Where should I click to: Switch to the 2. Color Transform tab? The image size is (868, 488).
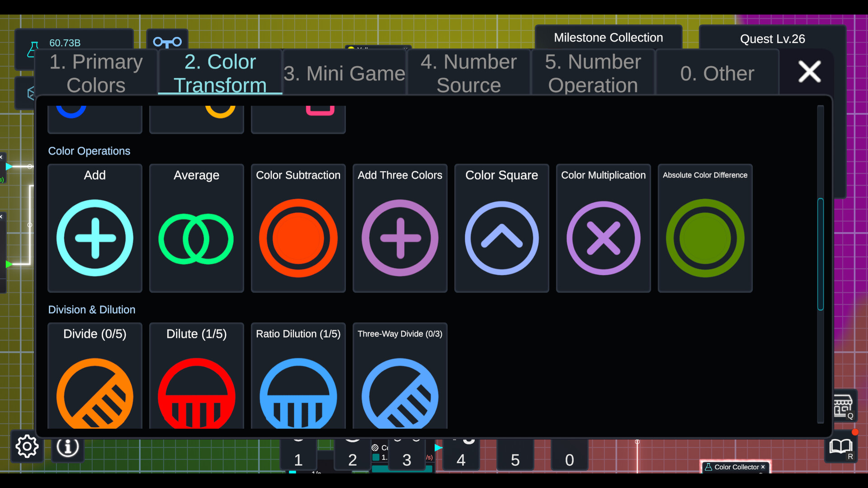click(x=220, y=73)
